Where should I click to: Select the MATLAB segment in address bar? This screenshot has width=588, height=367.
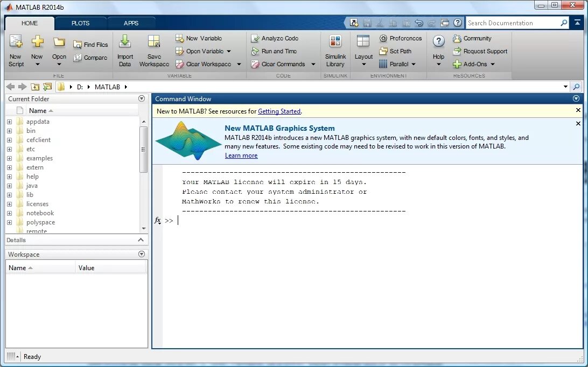tap(107, 87)
